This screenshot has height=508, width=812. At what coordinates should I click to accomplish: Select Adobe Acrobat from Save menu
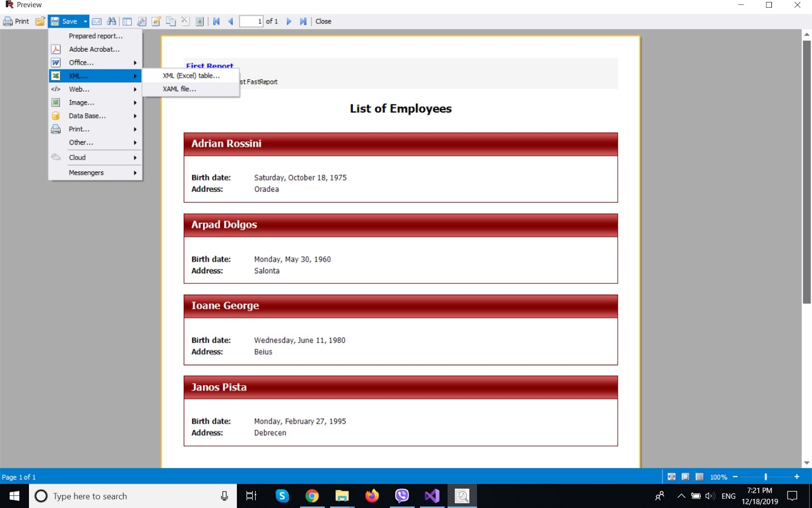(x=95, y=49)
